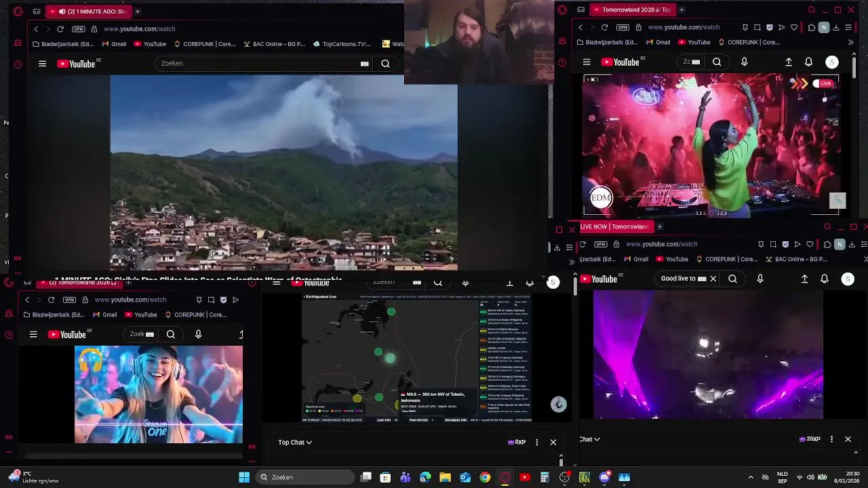Use voice search microphone in top-right Tomorrowland 2026 window
868x488 pixels.
(x=744, y=62)
